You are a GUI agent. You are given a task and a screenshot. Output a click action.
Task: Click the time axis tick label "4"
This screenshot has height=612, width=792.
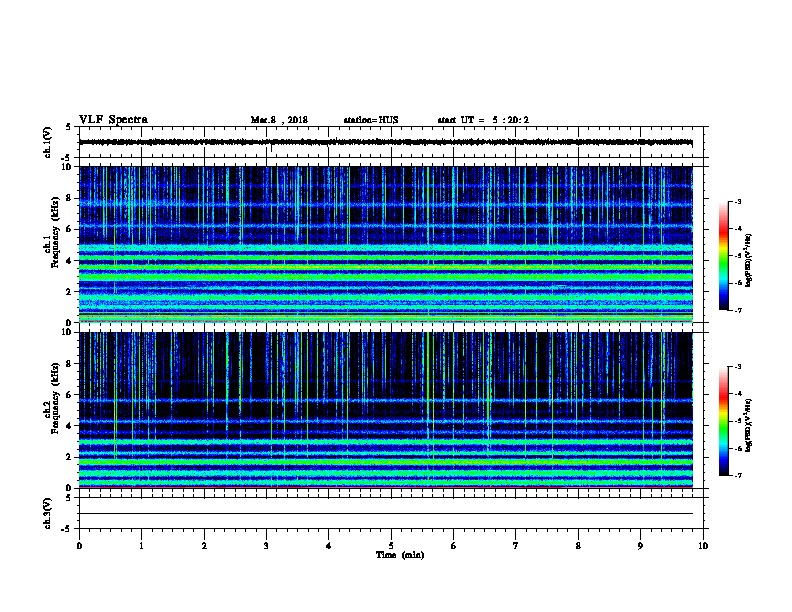coord(329,546)
